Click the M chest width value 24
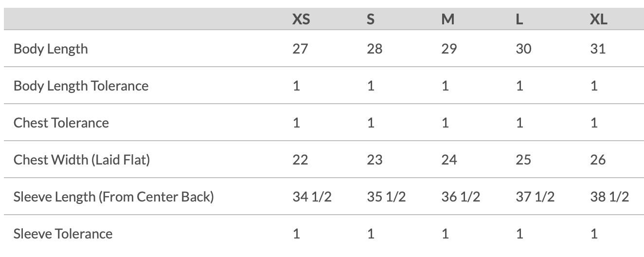This screenshot has height=257, width=644. (x=449, y=160)
